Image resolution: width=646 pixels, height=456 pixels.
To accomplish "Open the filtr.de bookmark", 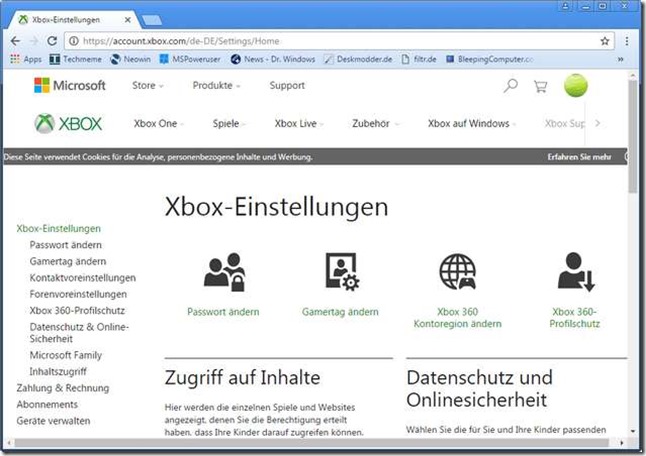I will pos(419,59).
